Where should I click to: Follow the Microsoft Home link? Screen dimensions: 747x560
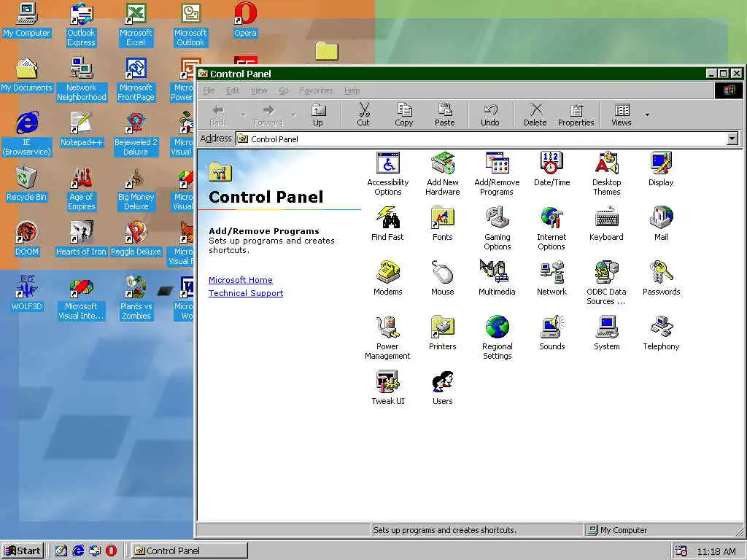[x=241, y=280]
